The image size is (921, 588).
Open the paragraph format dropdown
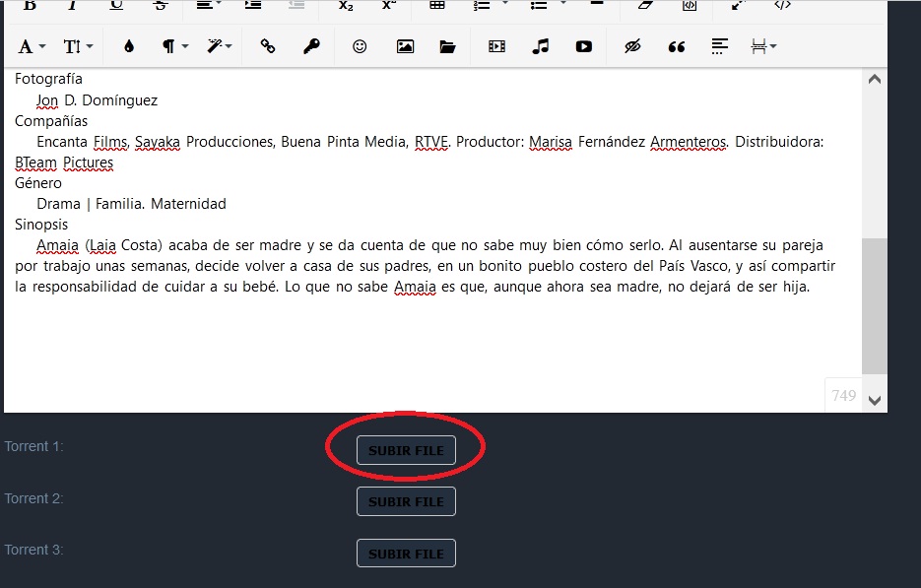(x=174, y=46)
